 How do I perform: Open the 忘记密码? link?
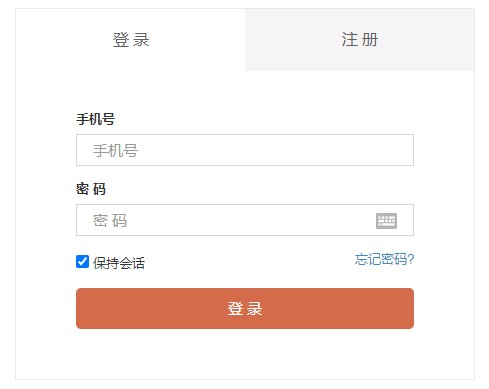tap(384, 259)
